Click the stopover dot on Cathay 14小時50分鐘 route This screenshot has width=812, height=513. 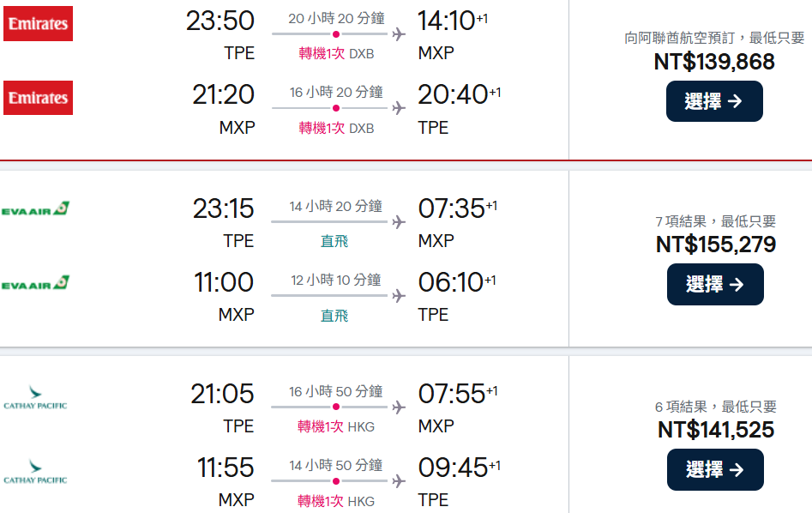click(335, 481)
